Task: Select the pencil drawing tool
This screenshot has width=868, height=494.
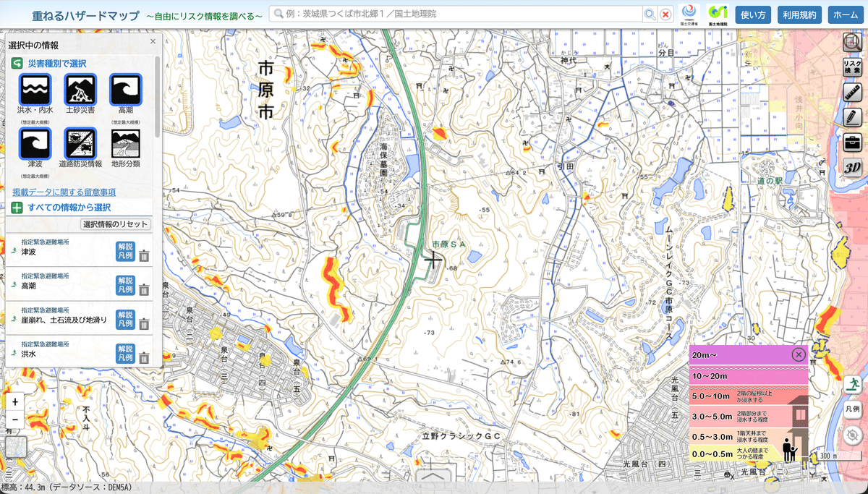Action: coord(852,116)
